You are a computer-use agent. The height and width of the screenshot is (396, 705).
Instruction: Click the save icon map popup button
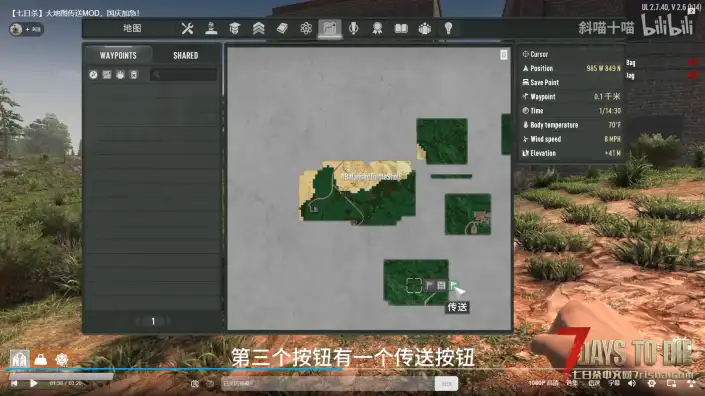click(441, 285)
